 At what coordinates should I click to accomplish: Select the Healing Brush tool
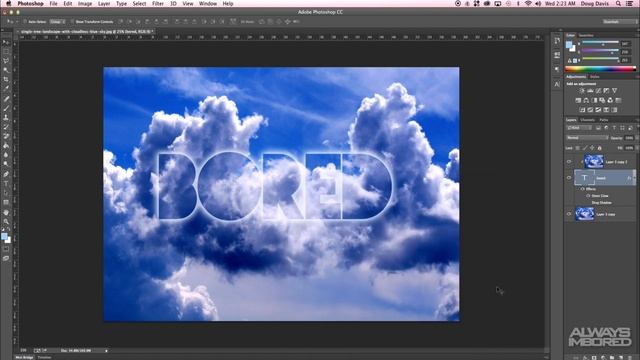pyautogui.click(x=6, y=99)
